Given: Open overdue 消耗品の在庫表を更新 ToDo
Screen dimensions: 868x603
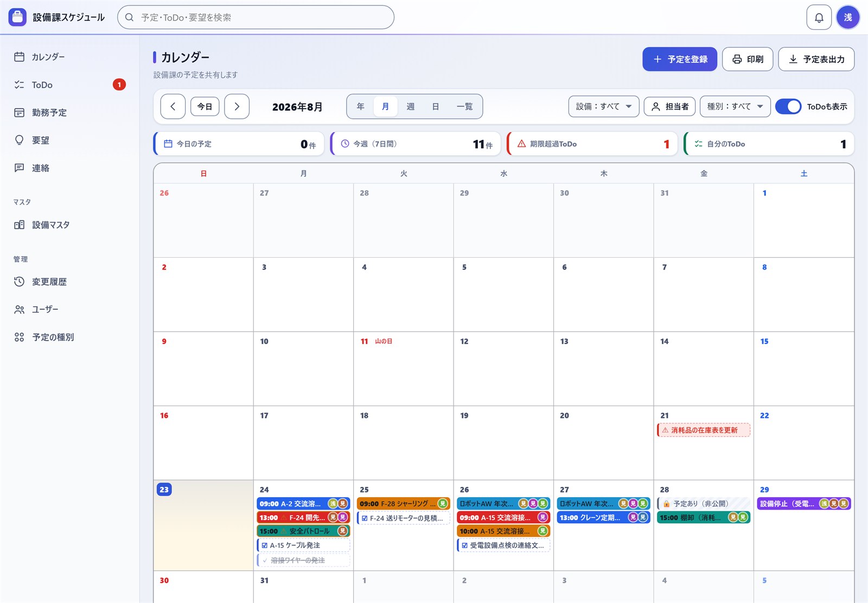Looking at the screenshot, I should [704, 430].
